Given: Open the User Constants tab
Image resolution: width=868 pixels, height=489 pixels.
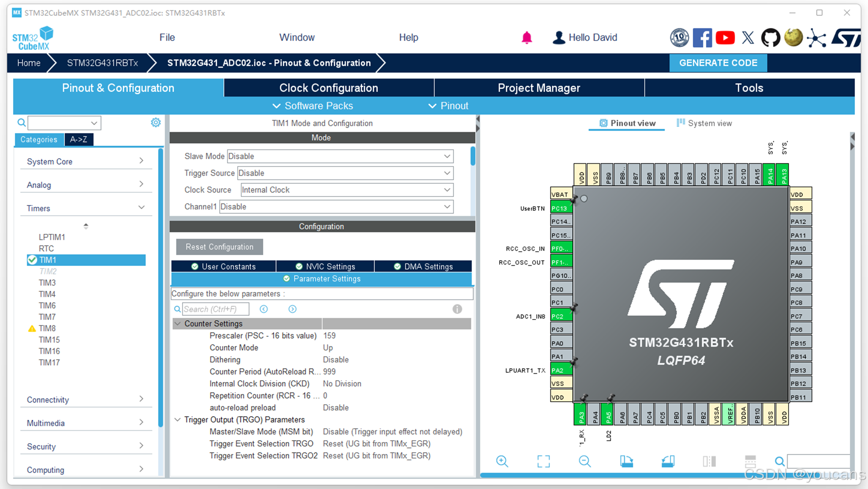Looking at the screenshot, I should pyautogui.click(x=223, y=266).
